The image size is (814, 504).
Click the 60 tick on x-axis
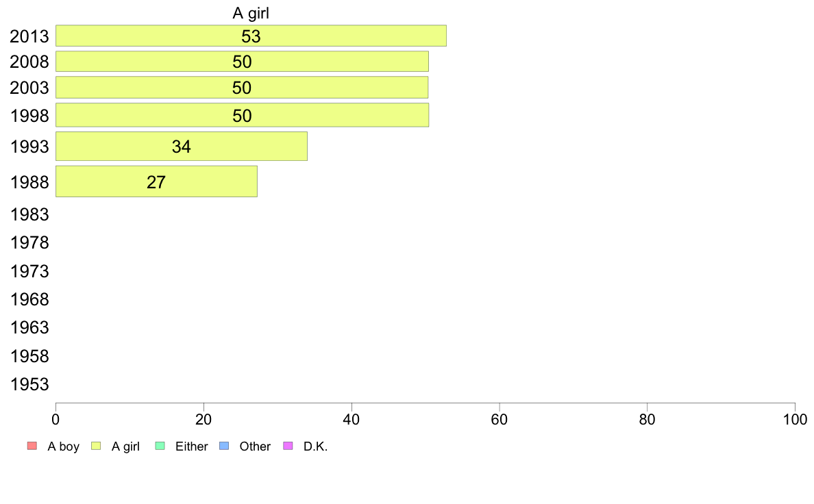500,419
